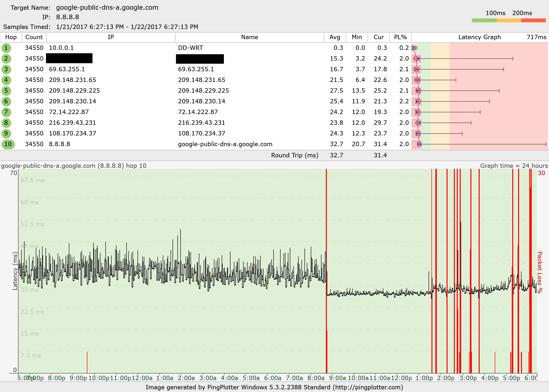Click the PL% column header
The height and width of the screenshot is (392, 549).
click(x=400, y=37)
